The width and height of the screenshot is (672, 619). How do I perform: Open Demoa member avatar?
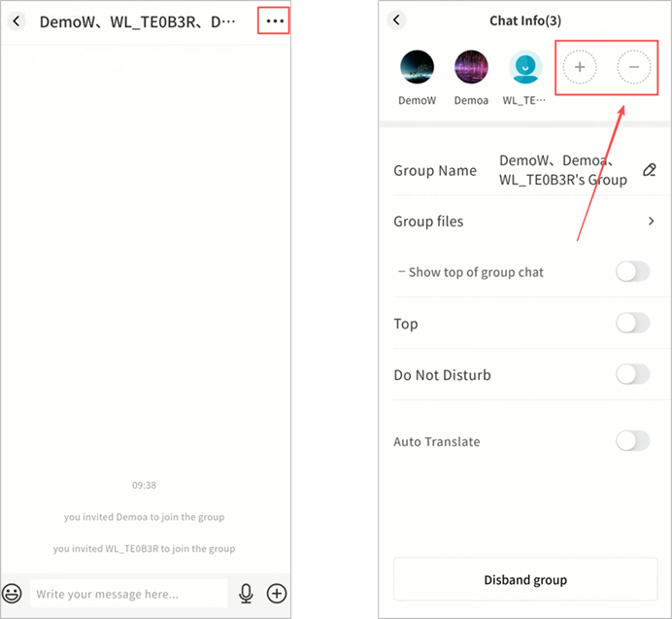click(471, 67)
